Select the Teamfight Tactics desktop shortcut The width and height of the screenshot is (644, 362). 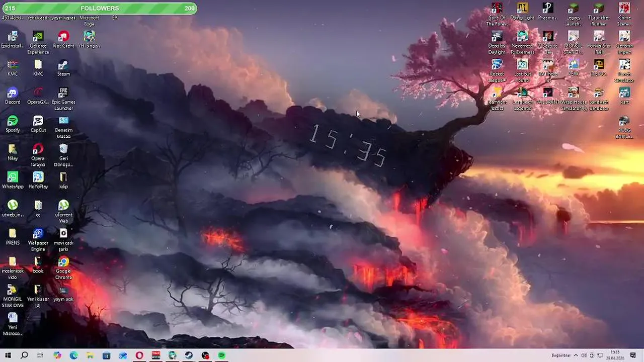(497, 99)
